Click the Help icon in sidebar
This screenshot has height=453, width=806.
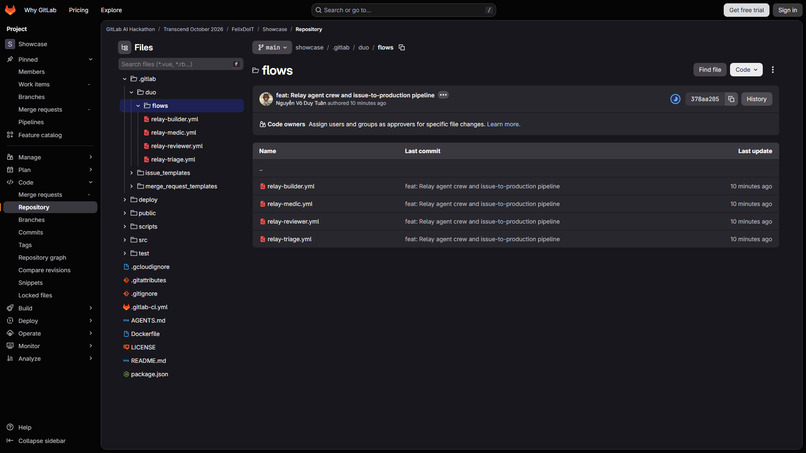point(10,427)
